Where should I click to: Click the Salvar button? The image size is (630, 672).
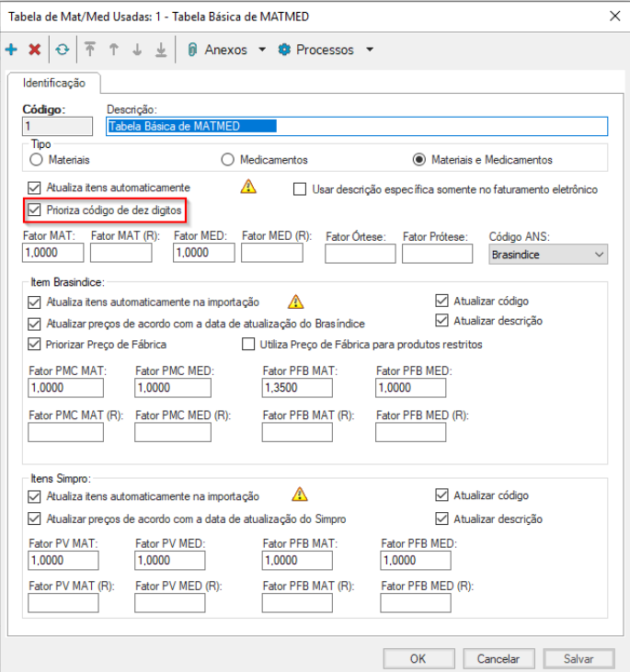click(578, 659)
